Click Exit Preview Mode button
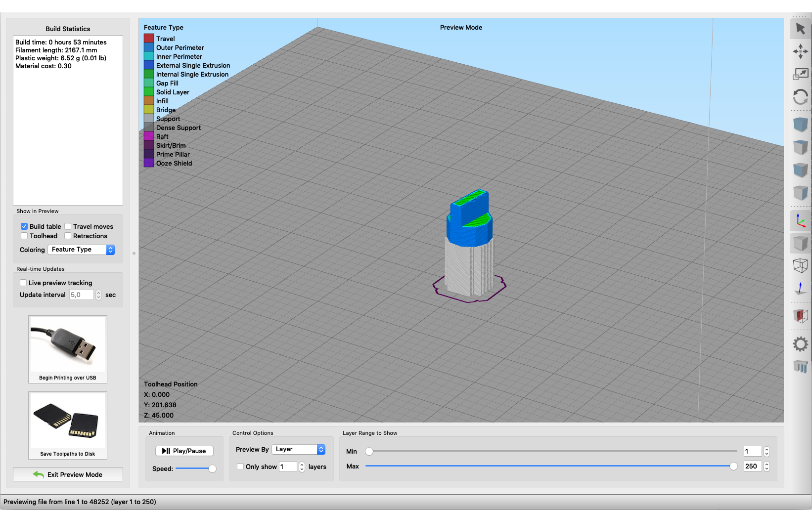 [x=68, y=474]
